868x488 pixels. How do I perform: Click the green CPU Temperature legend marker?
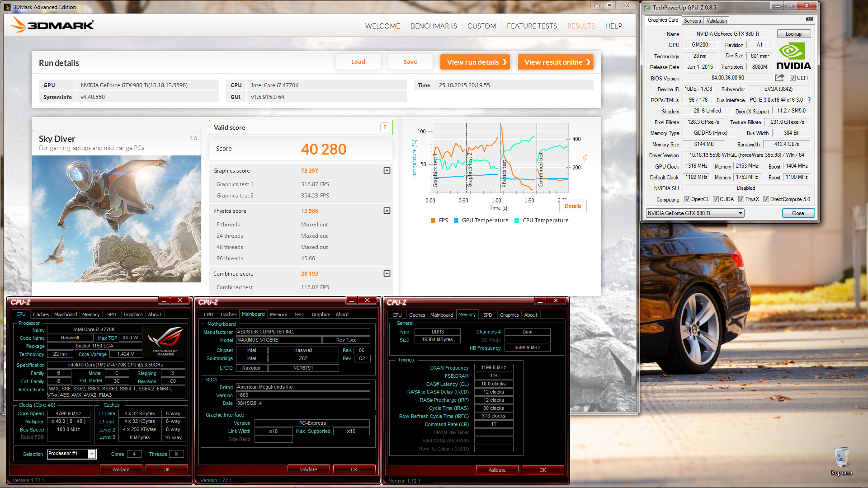(x=517, y=221)
